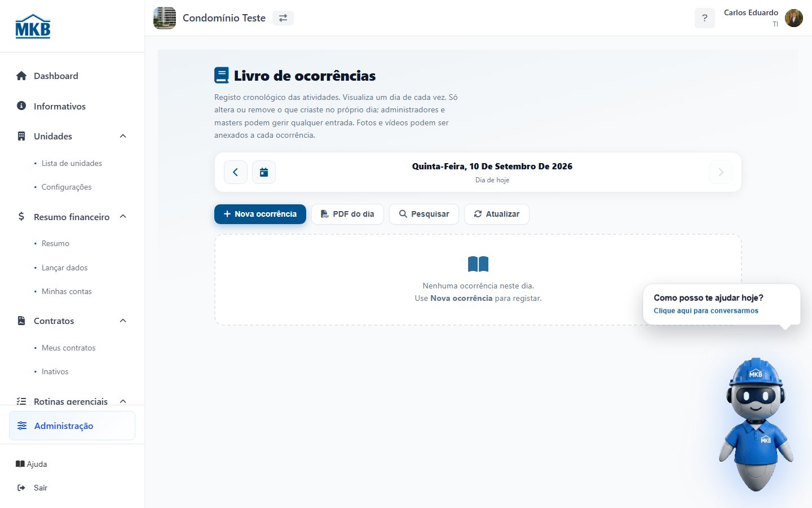The width and height of the screenshot is (812, 508).
Task: Open the Carlos Eduardo profile avatar
Action: (794, 18)
